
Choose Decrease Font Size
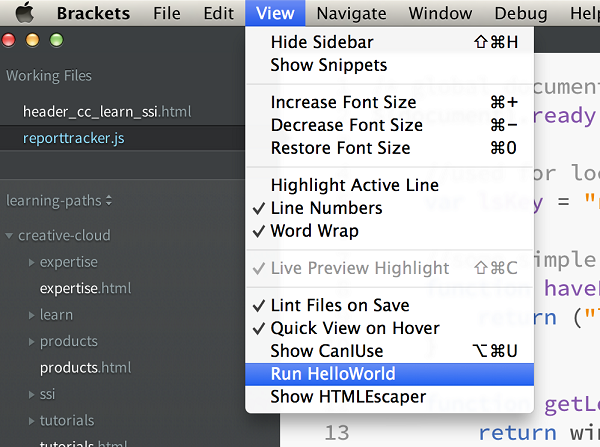click(x=390, y=125)
